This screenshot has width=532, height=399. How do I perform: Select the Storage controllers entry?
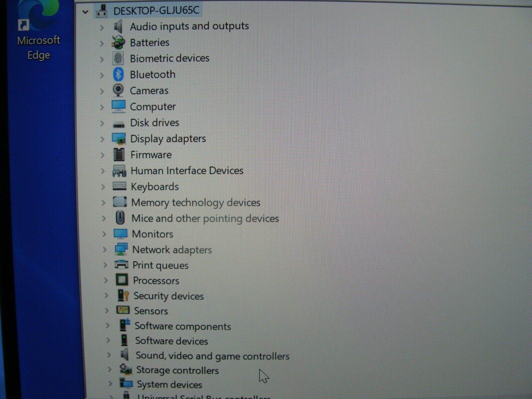tap(178, 370)
